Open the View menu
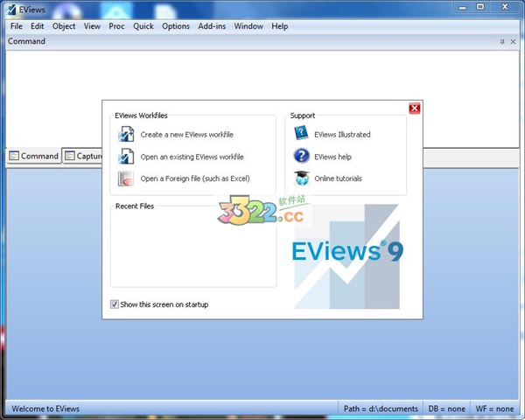Image resolution: width=525 pixels, height=420 pixels. pyautogui.click(x=92, y=26)
